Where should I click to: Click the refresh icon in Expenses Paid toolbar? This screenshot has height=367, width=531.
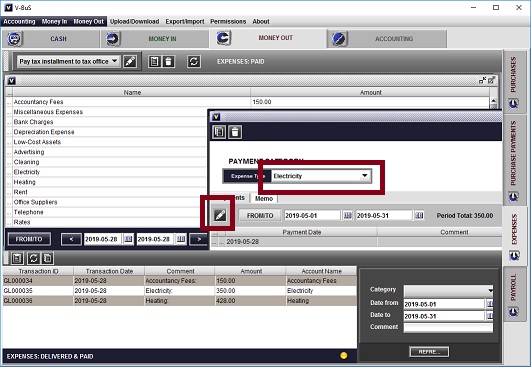[194, 62]
